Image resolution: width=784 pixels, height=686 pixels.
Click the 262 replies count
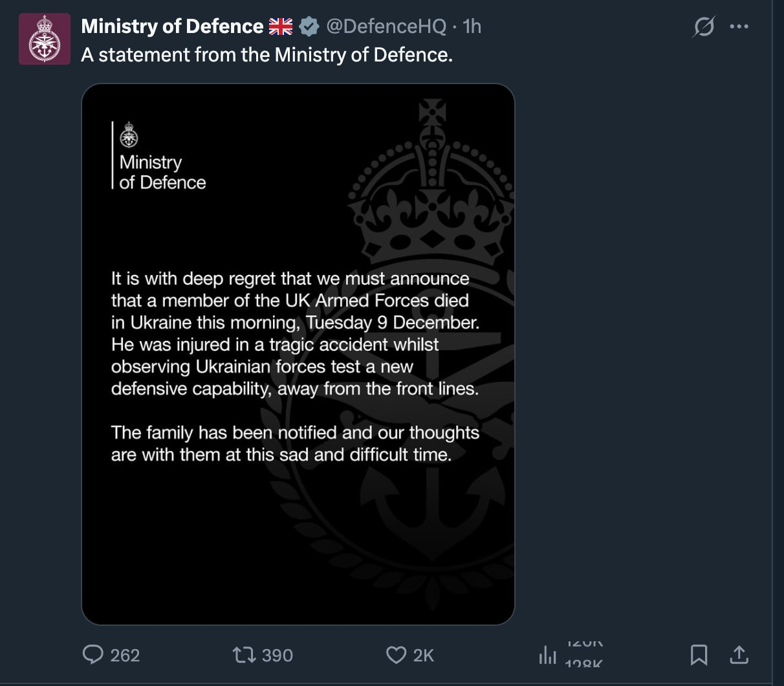click(125, 656)
